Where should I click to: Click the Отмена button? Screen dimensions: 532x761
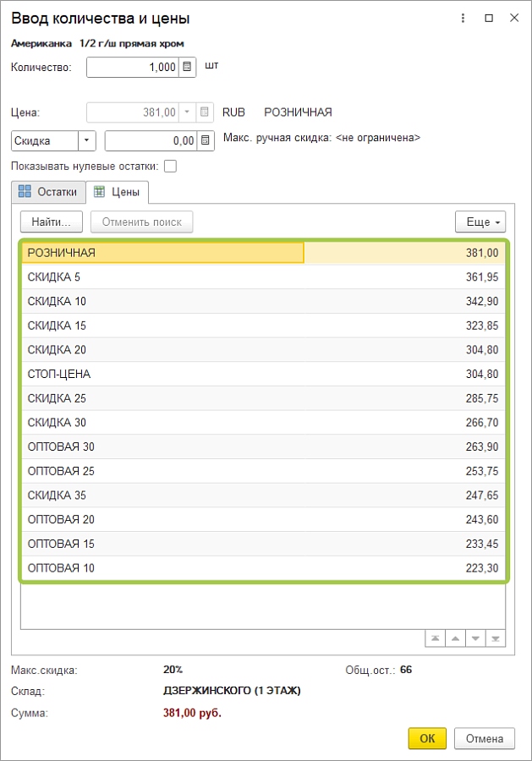tap(484, 738)
